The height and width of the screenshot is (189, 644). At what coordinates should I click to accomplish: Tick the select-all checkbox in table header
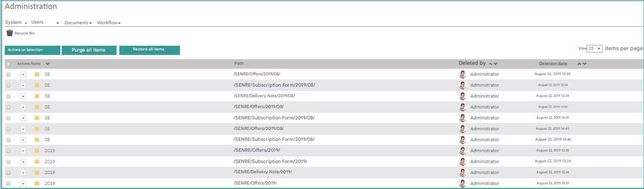pyautogui.click(x=9, y=64)
